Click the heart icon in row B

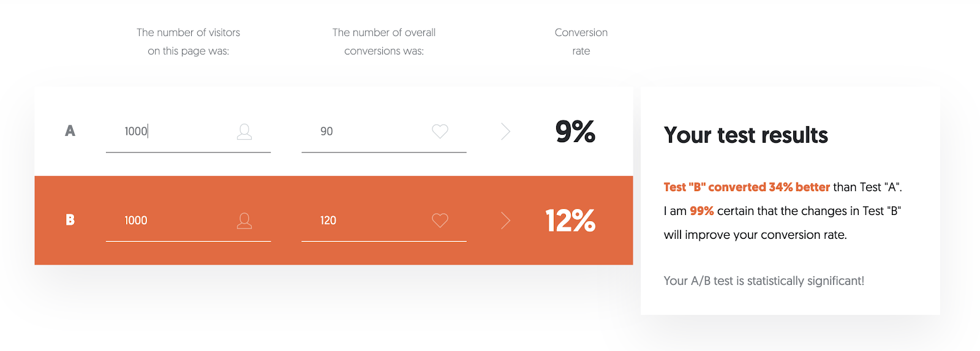click(440, 221)
